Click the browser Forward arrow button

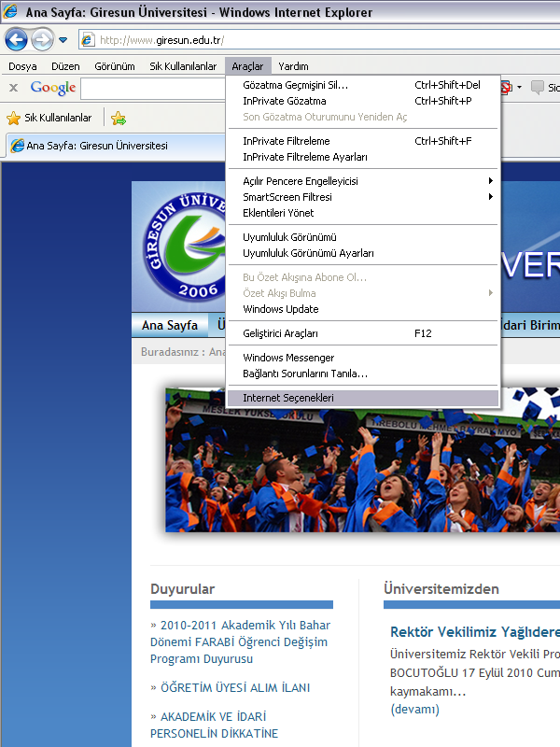pyautogui.click(x=42, y=40)
